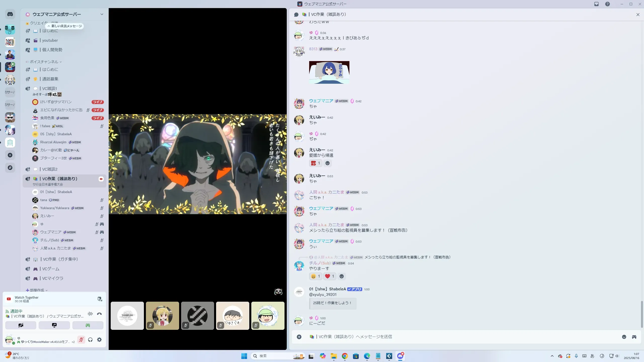The width and height of the screenshot is (644, 362).
Task: Open the VC雑談2 voice channel
Action: (50, 169)
